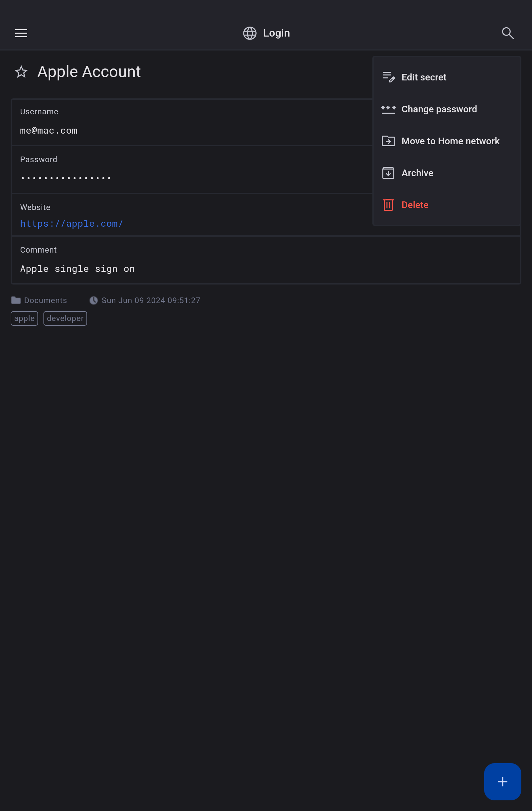This screenshot has height=811, width=532.
Task: Click the asterisks icon for Change password
Action: click(x=388, y=109)
